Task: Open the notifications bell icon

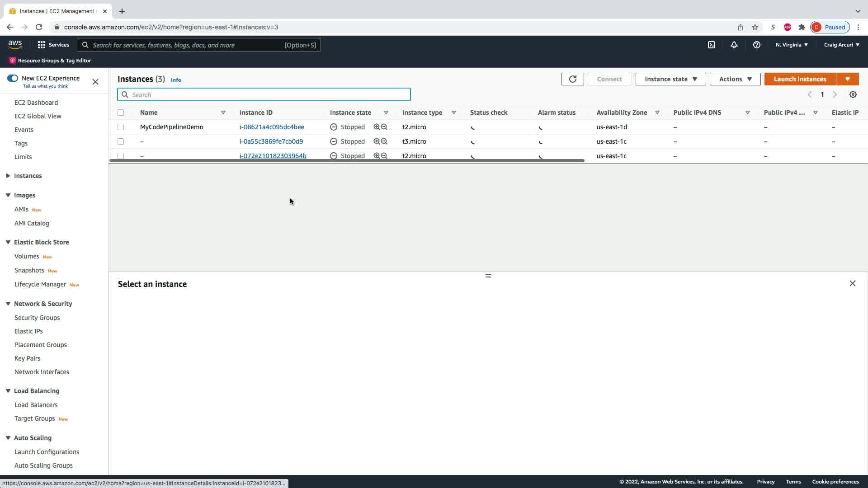Action: [734, 45]
